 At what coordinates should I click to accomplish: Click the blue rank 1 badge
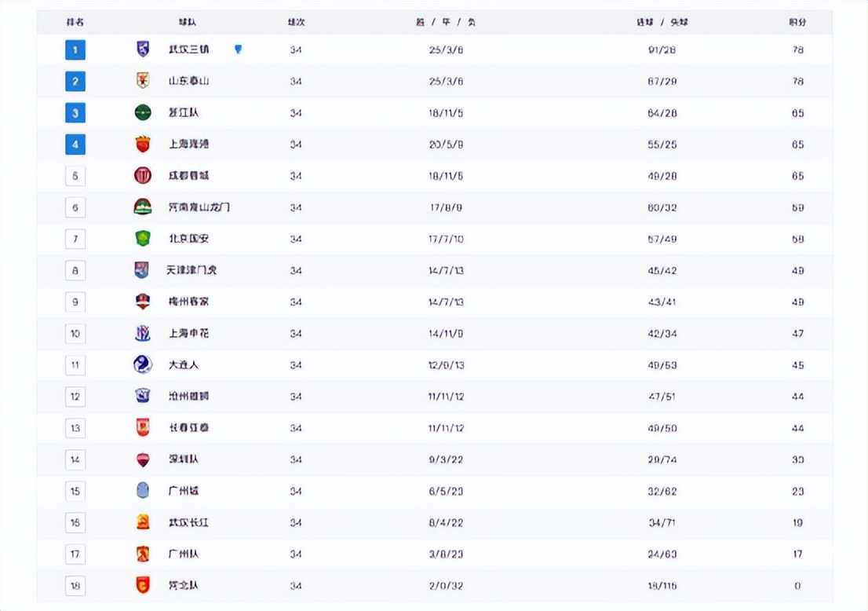(75, 50)
